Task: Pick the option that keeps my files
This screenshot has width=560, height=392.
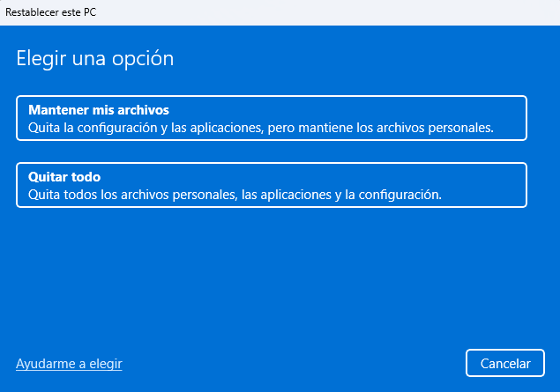Action: tap(272, 118)
